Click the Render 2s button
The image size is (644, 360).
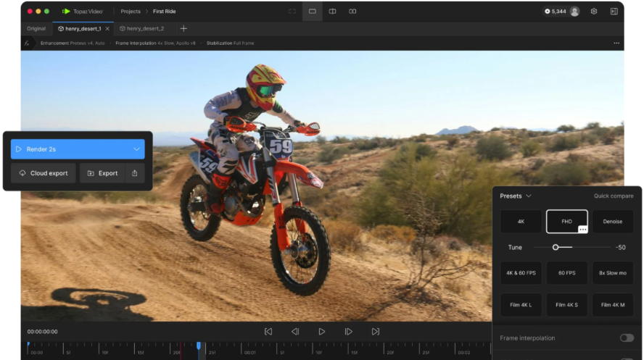(78, 149)
